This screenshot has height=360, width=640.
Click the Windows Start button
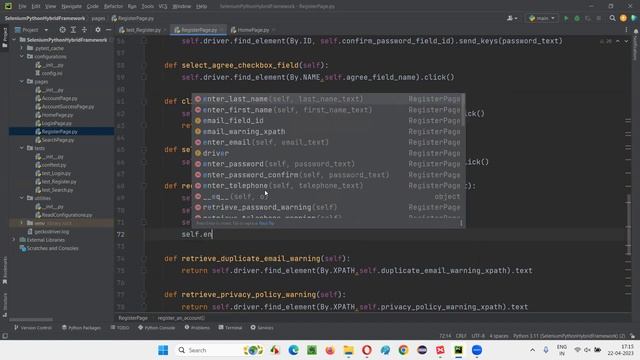coord(163,350)
